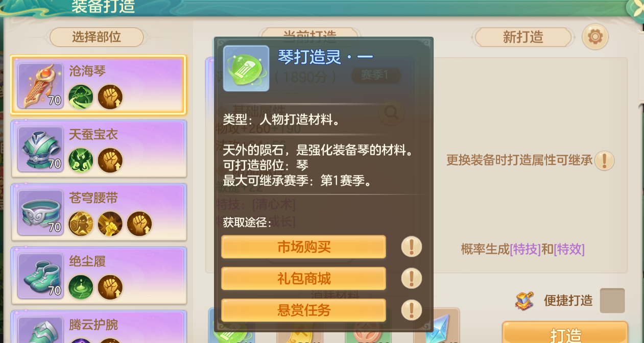This screenshot has height=343, width=644.
Task: Open the gear settings icon beside 新打造
Action: tap(595, 37)
